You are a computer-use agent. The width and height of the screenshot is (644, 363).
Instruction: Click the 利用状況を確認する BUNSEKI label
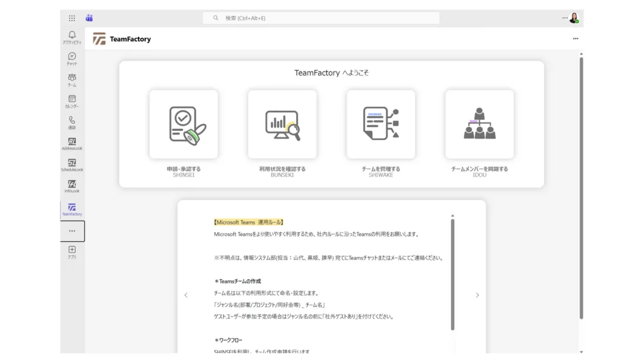282,172
